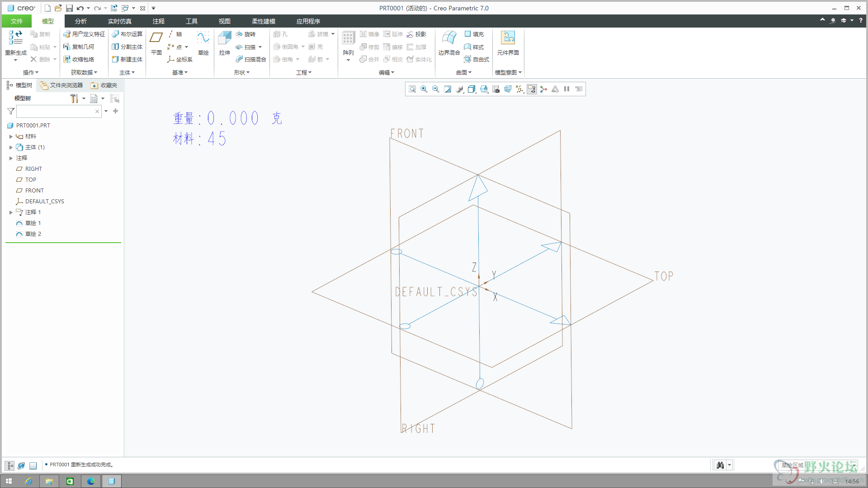Open the 形状 group dropdown
868x488 pixels.
242,72
